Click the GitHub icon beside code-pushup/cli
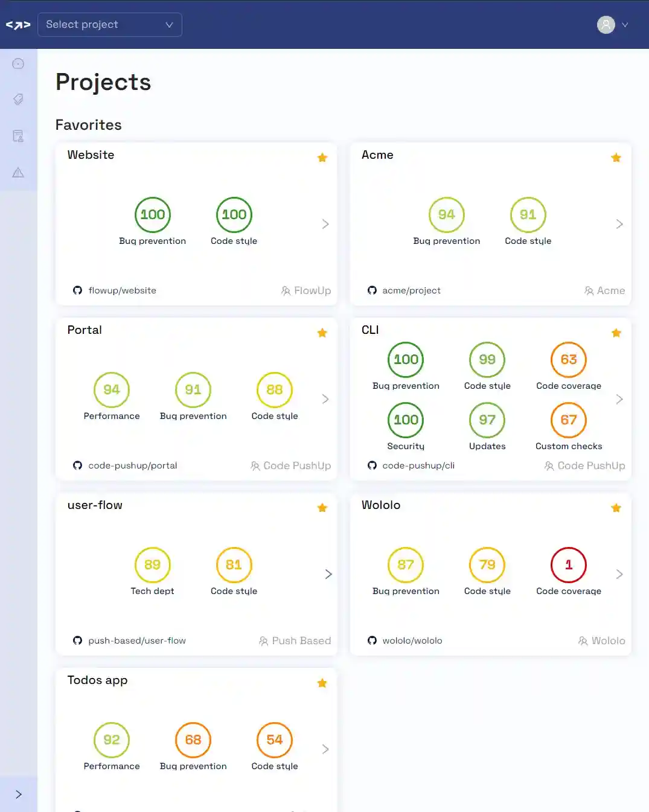Viewport: 649px width, 812px height. point(372,465)
